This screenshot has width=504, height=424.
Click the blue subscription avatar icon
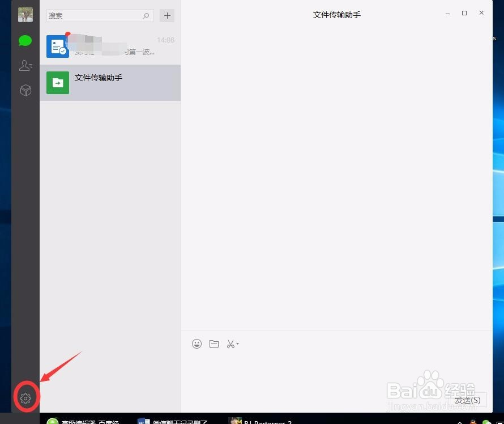pos(58,46)
